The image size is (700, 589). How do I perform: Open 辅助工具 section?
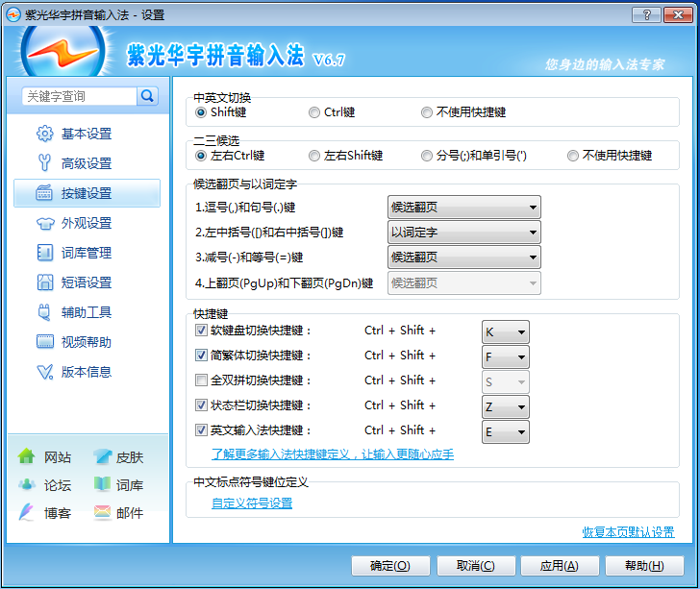[87, 312]
